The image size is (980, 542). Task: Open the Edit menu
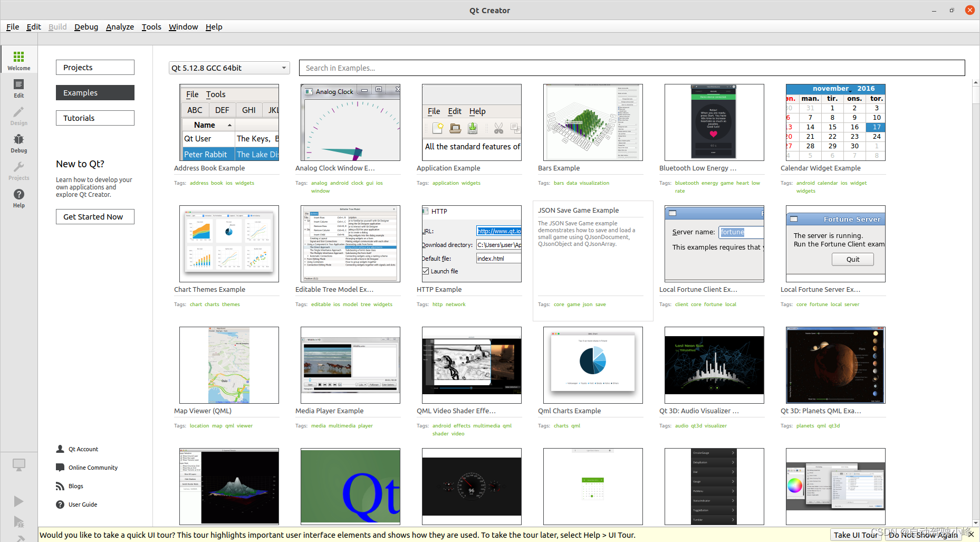click(34, 26)
